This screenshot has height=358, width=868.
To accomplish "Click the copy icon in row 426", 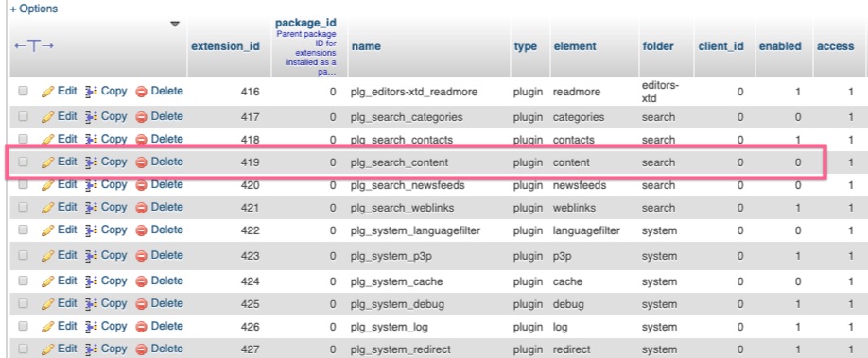I will click(91, 327).
